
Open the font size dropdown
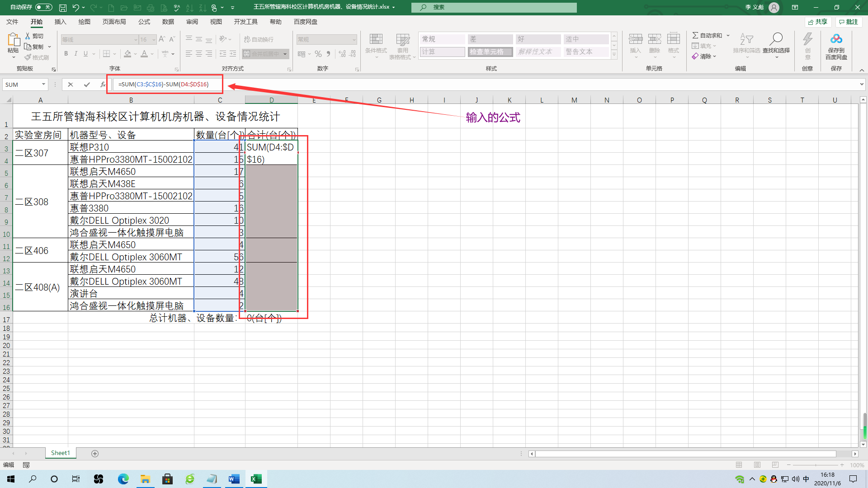(x=154, y=40)
